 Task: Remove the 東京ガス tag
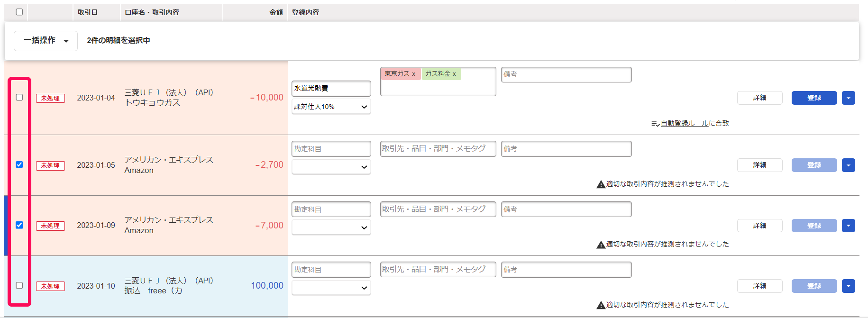coord(413,74)
